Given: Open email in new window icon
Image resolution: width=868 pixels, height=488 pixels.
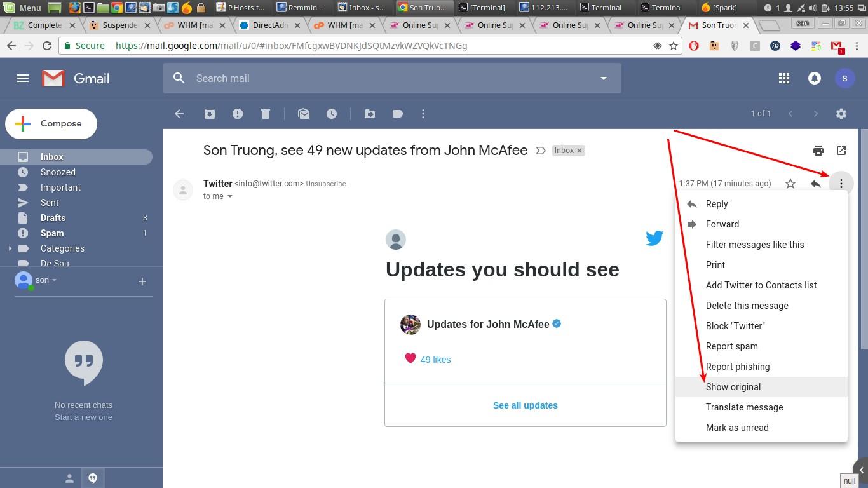Looking at the screenshot, I should (841, 151).
